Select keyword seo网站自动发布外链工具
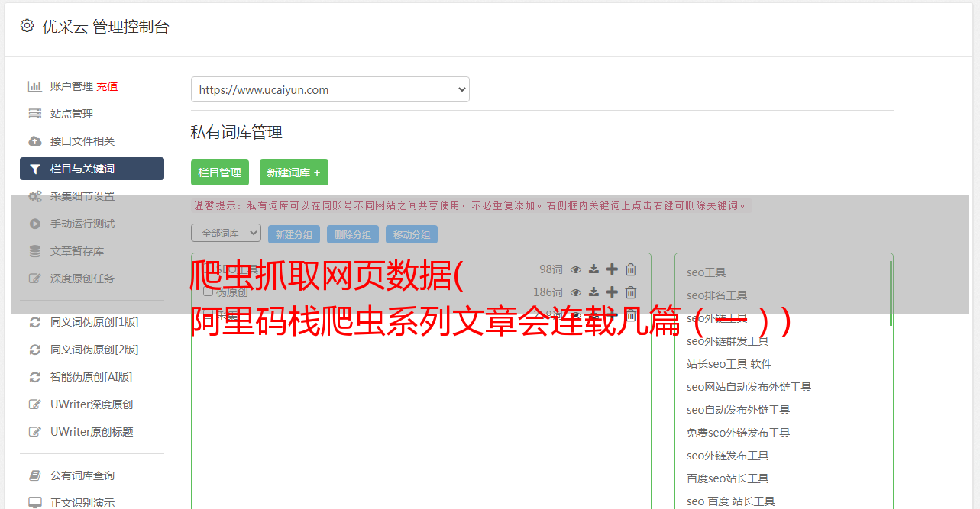 [x=749, y=387]
